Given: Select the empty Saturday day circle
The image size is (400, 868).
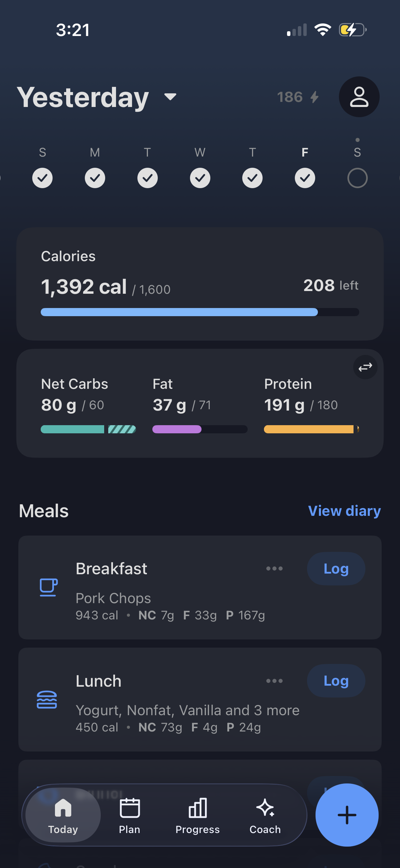Looking at the screenshot, I should (357, 178).
